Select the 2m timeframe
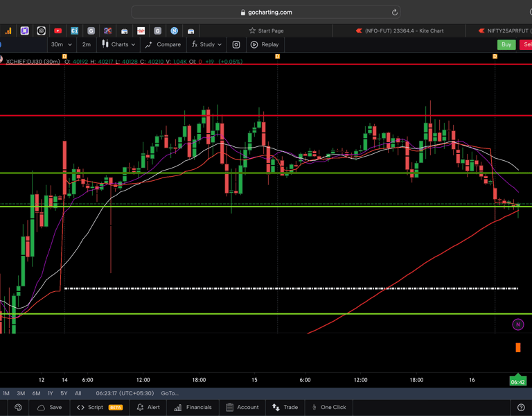The image size is (532, 416). click(x=87, y=44)
